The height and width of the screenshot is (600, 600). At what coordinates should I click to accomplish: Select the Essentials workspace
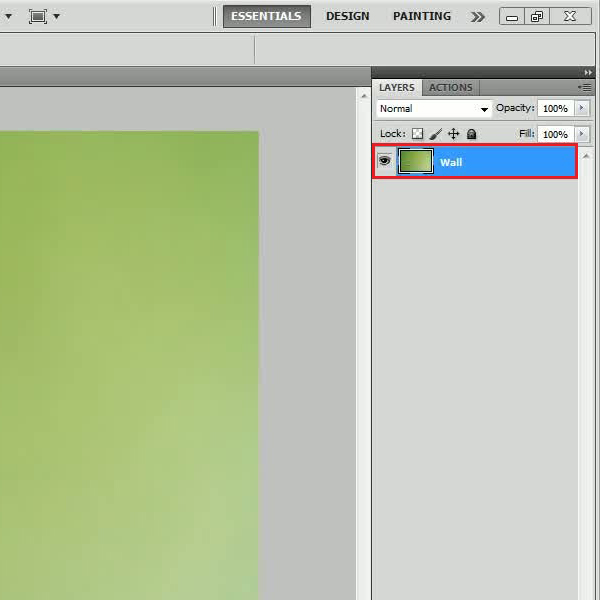(x=267, y=16)
